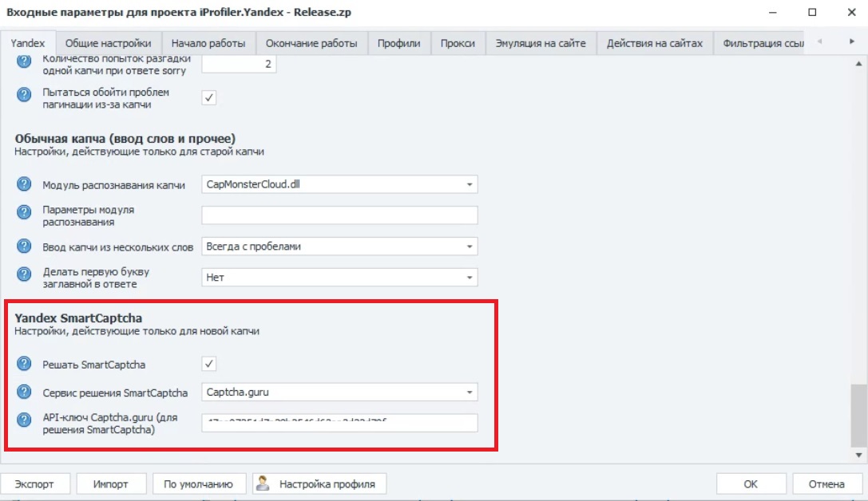Show help for multi-word captcha input
The image size is (868, 501).
(x=24, y=246)
